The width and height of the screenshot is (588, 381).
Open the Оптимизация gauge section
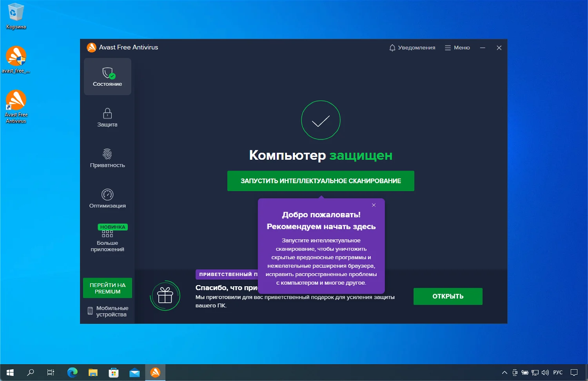107,199
